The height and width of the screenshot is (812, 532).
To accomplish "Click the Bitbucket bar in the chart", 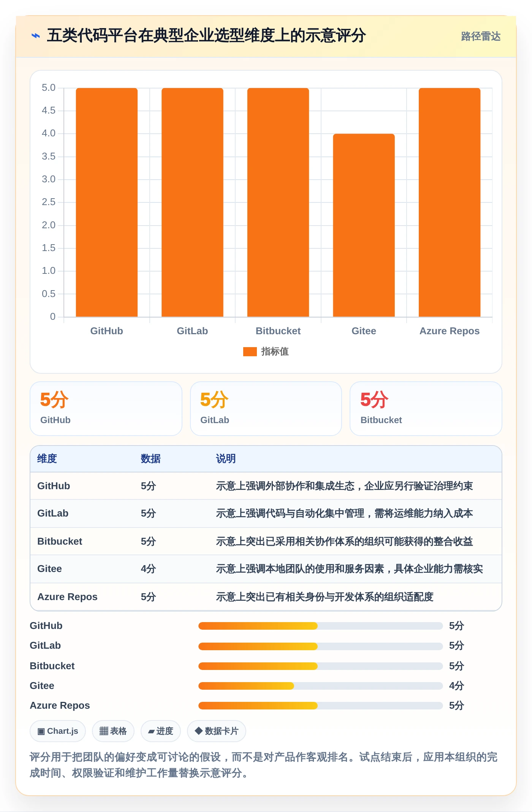I will click(278, 202).
